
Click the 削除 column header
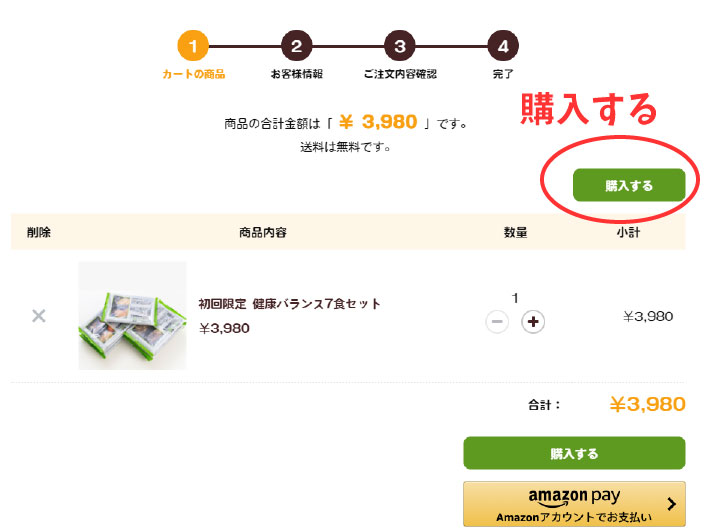click(39, 232)
